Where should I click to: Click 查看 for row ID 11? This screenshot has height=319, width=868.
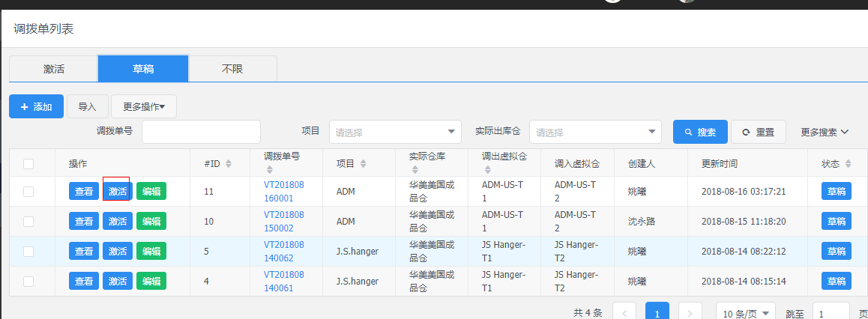[x=84, y=191]
